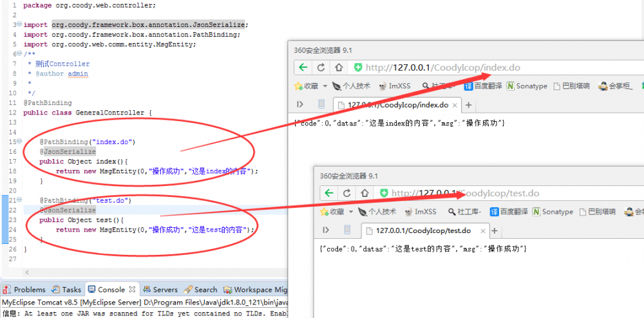Open the Search tab
Screen dimensions: 644x318
[x=201, y=289]
